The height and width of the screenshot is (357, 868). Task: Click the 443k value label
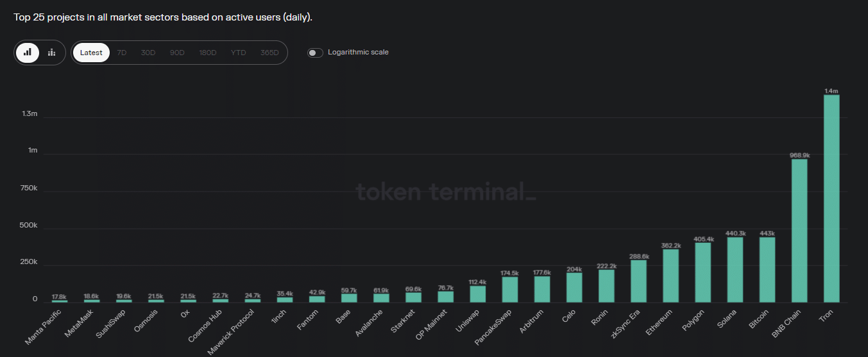pyautogui.click(x=767, y=233)
